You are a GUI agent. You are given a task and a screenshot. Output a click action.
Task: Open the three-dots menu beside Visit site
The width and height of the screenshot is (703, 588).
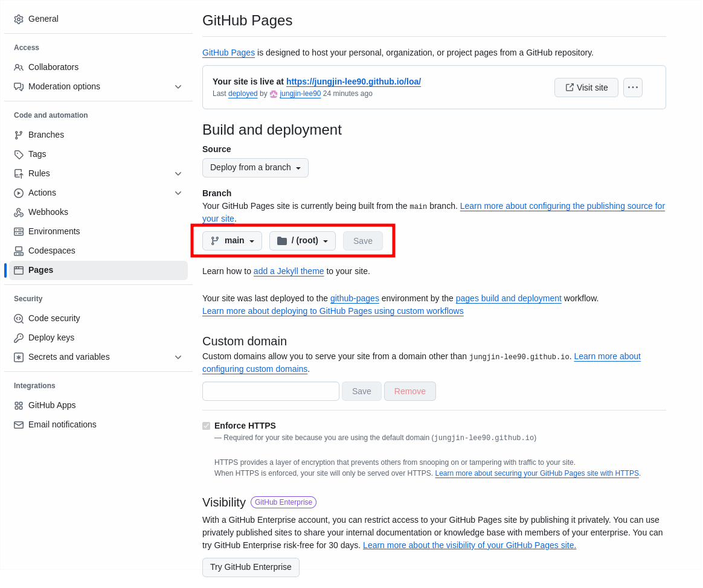click(x=632, y=88)
